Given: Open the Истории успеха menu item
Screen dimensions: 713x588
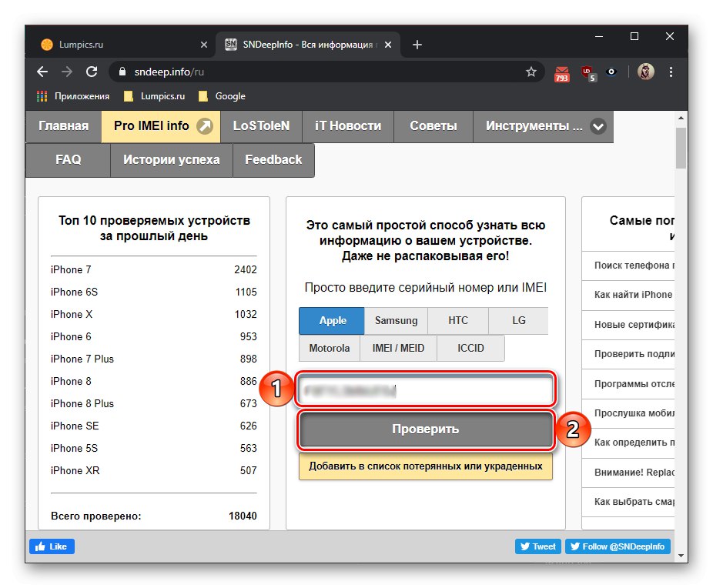Looking at the screenshot, I should (x=172, y=159).
